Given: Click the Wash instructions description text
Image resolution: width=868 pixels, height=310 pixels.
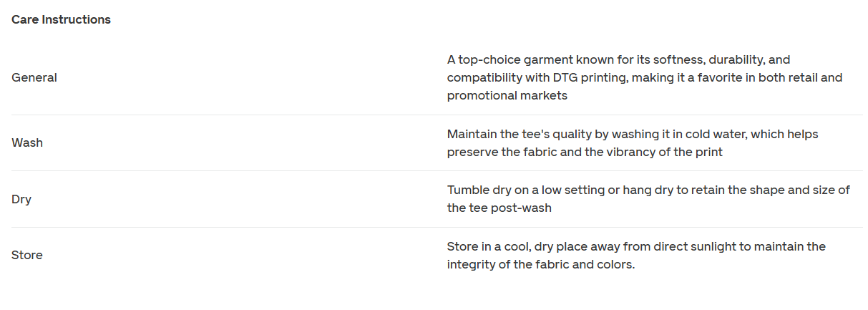Looking at the screenshot, I should pyautogui.click(x=633, y=143).
